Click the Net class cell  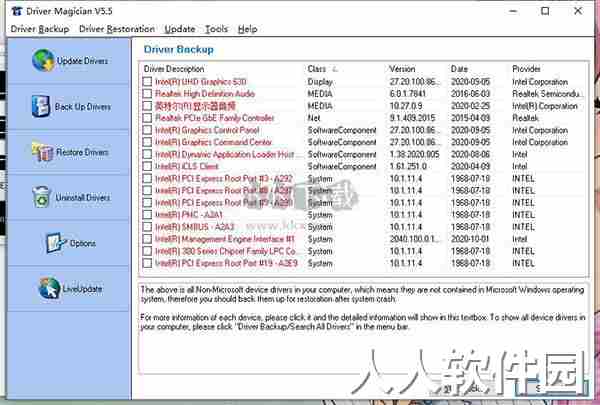click(314, 118)
